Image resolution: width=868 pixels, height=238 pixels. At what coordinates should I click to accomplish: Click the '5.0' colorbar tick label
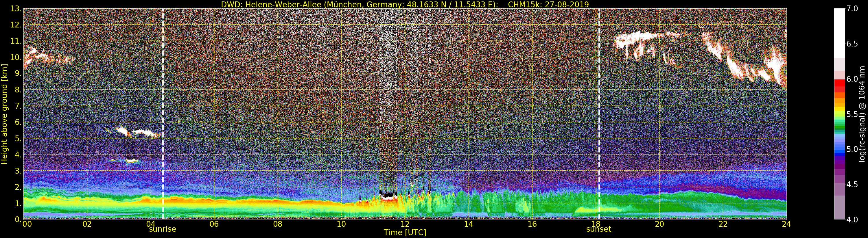coord(852,149)
